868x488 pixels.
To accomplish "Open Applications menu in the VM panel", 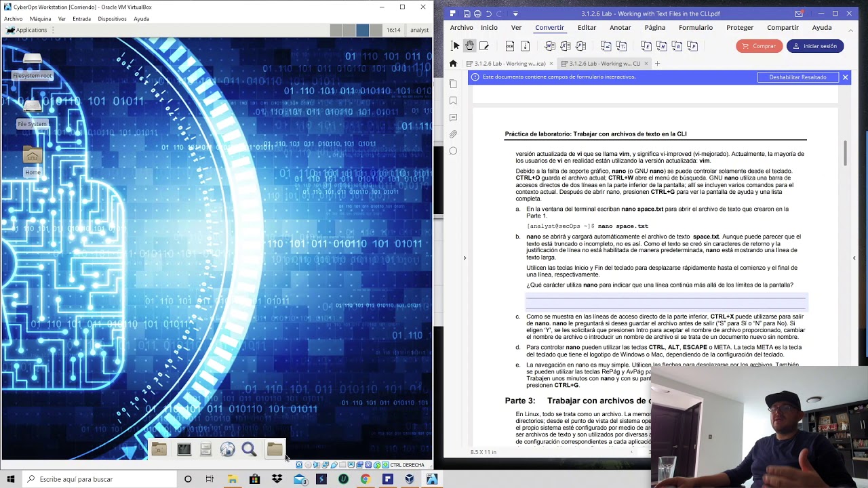I will (26, 30).
